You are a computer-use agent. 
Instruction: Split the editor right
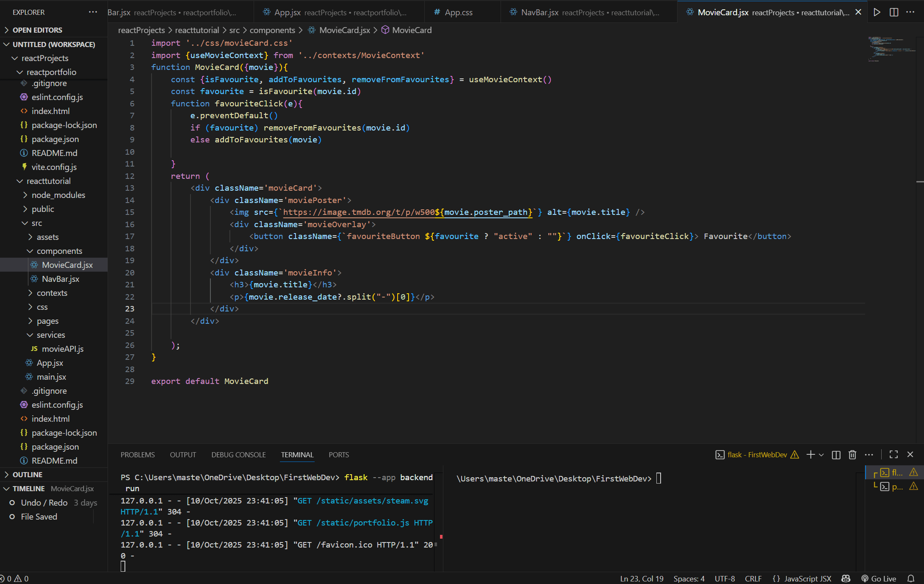tap(894, 12)
